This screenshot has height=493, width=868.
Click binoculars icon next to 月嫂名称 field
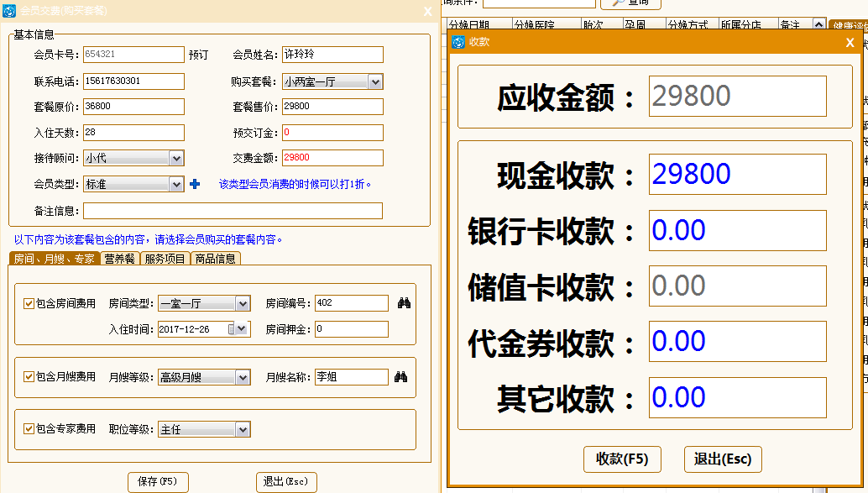(402, 377)
